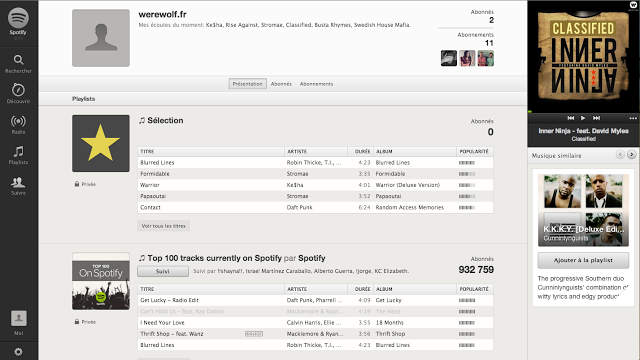Switch to the Abonnés tab
The image size is (640, 360).
(281, 84)
